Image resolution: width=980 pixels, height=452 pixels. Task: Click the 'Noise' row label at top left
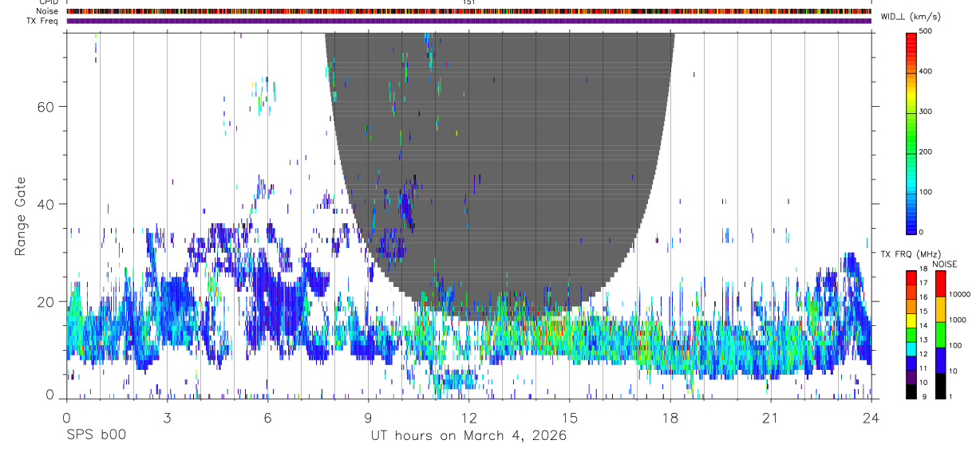[x=47, y=11]
